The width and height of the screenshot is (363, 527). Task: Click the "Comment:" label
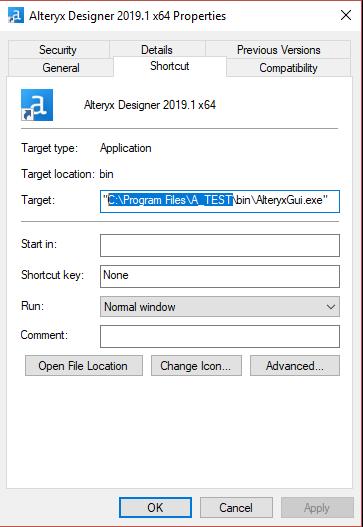(44, 335)
